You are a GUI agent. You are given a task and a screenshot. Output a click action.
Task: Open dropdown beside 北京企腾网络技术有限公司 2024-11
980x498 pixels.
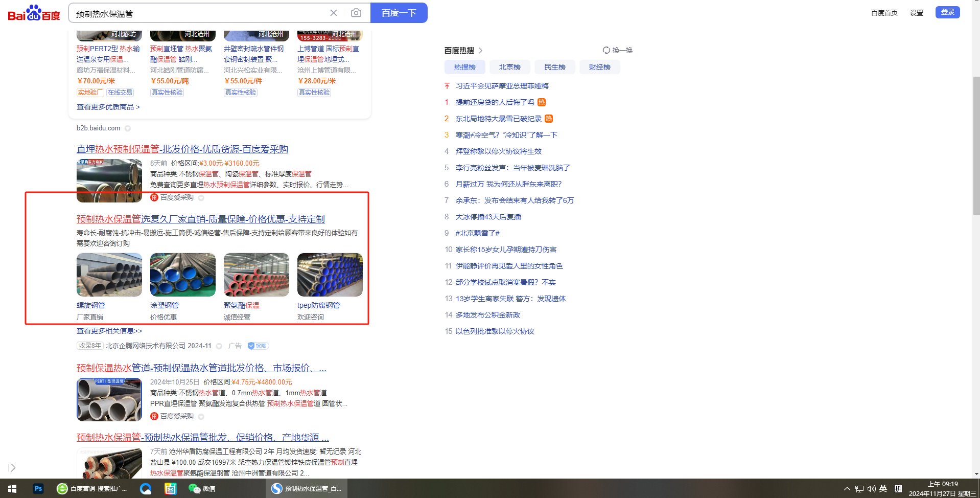(x=219, y=346)
